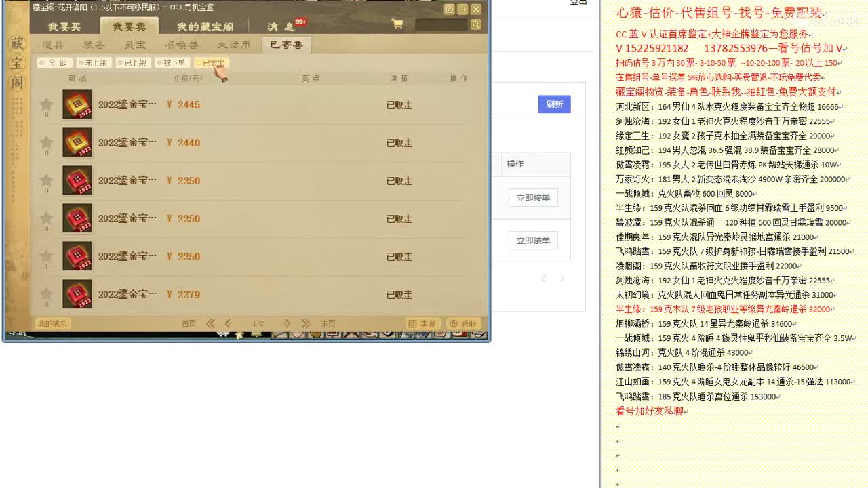This screenshot has height=488, width=868.
Task: Click the arrow dock icon in title bar
Action: [x=462, y=9]
